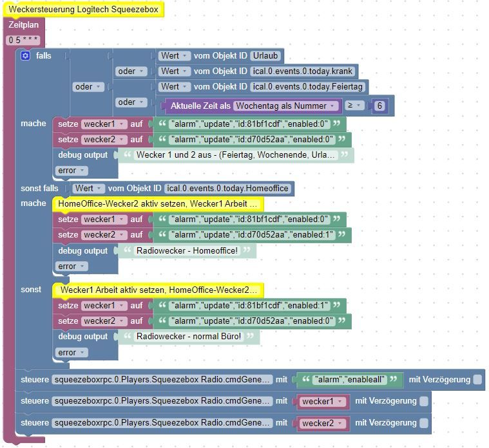Viewport: 489px width, 448px height.
Task: Select the object ID in the wecker2 steuere row
Action: pyautogui.click(x=162, y=423)
